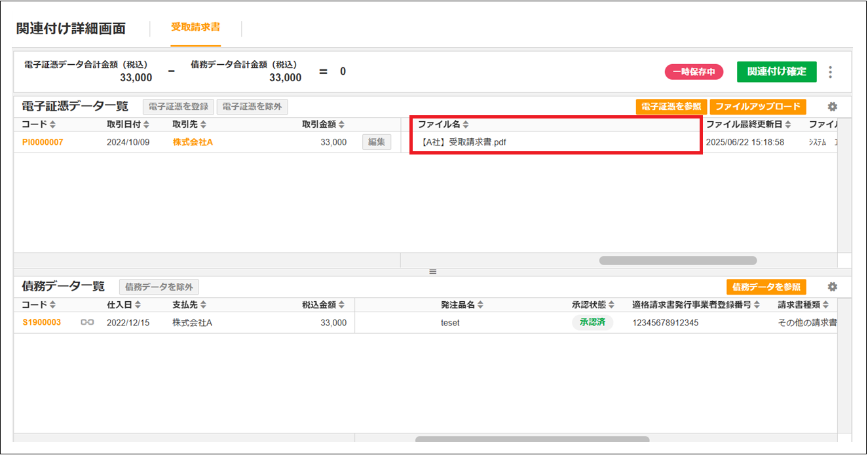Sort by 仕入日 column header
The height and width of the screenshot is (455, 868).
click(x=138, y=305)
